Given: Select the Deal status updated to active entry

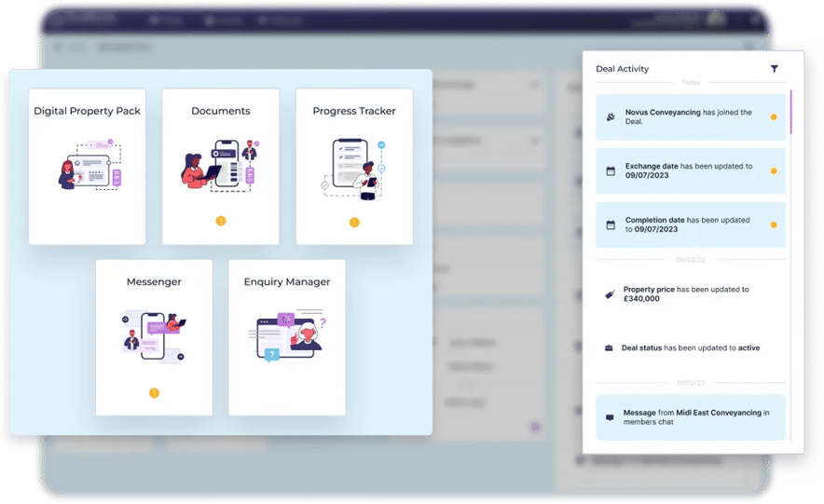Looking at the screenshot, I should (x=691, y=348).
